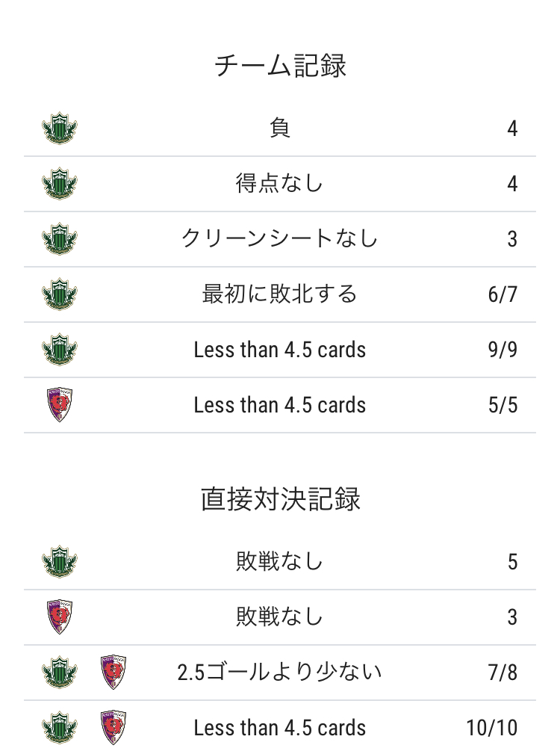Select the green crest beside 最初に敗北する
This screenshot has height=754, width=560.
pyautogui.click(x=60, y=294)
